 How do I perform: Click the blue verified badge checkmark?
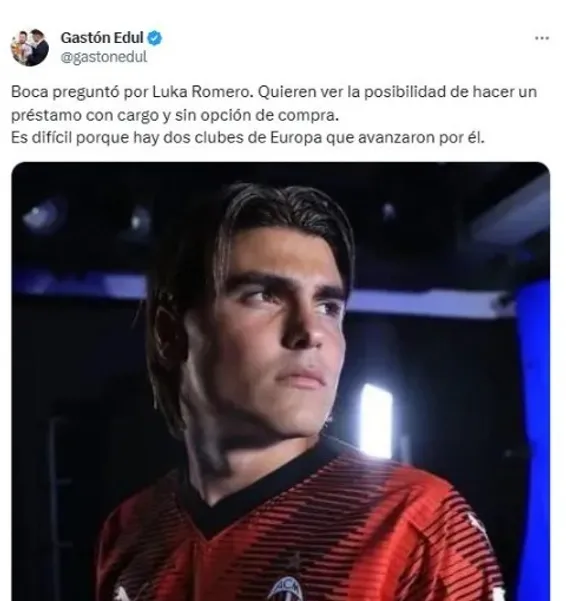point(155,38)
